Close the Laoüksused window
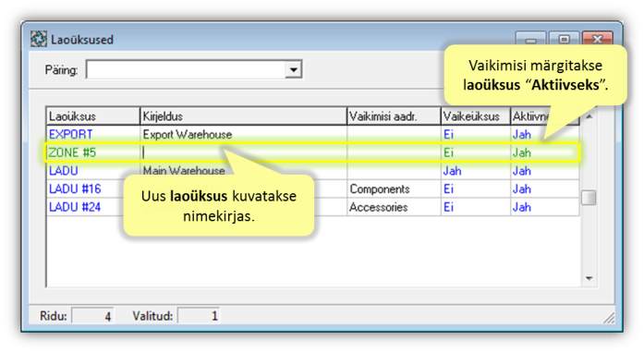644x353 pixels. point(597,40)
